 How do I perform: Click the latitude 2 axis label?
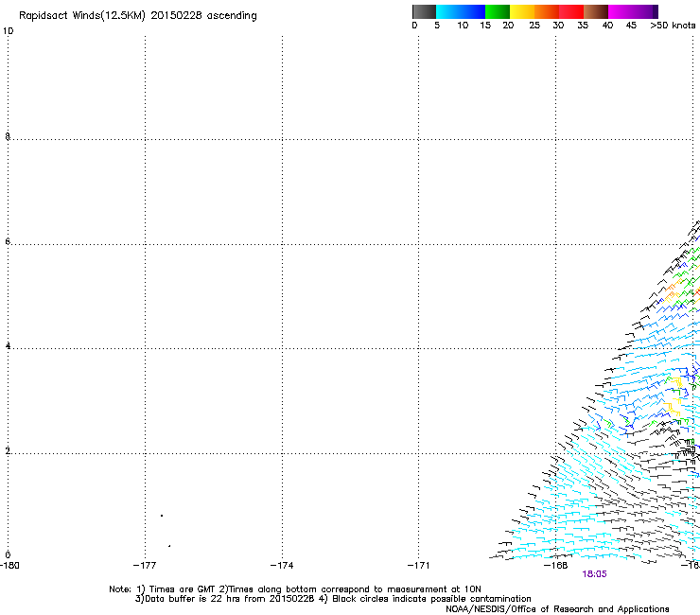(8, 451)
